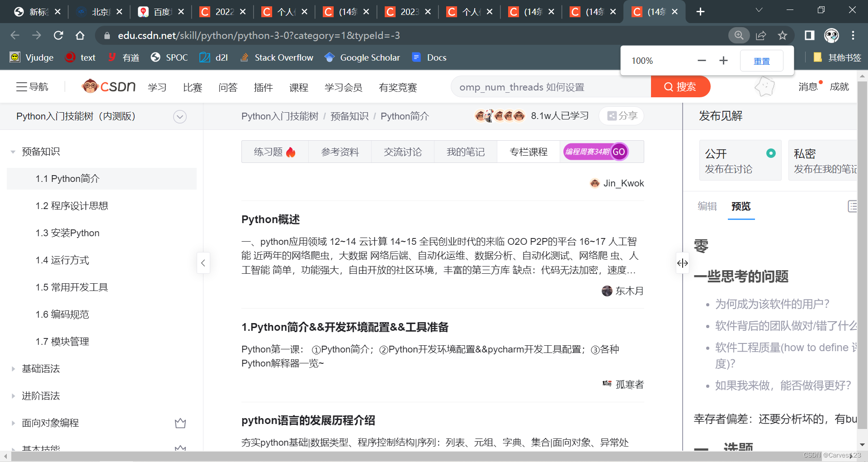The width and height of the screenshot is (868, 462).
Task: Click the 分享 share button
Action: 622,116
